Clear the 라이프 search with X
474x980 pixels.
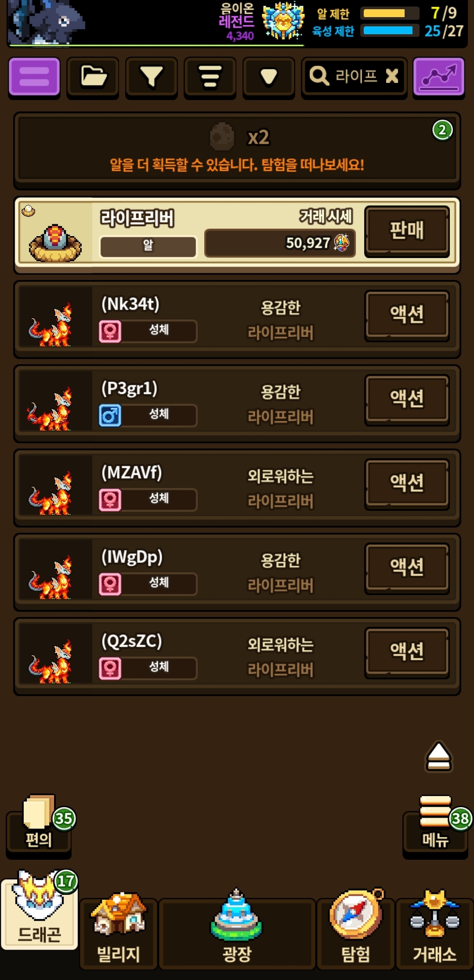pyautogui.click(x=392, y=76)
